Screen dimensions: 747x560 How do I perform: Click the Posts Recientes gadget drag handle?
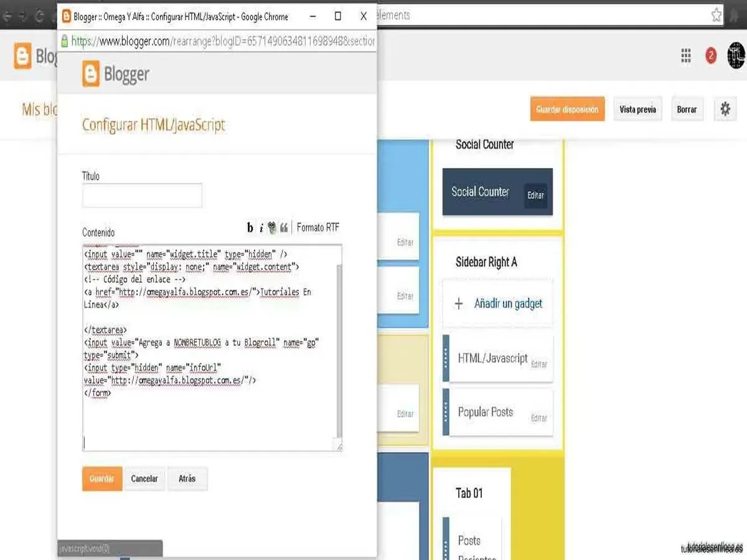coord(446,538)
